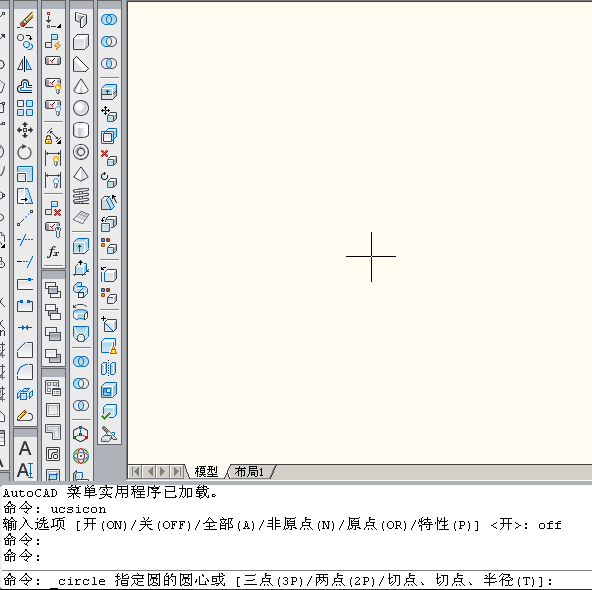Click the _circle command line prompt

point(278,581)
